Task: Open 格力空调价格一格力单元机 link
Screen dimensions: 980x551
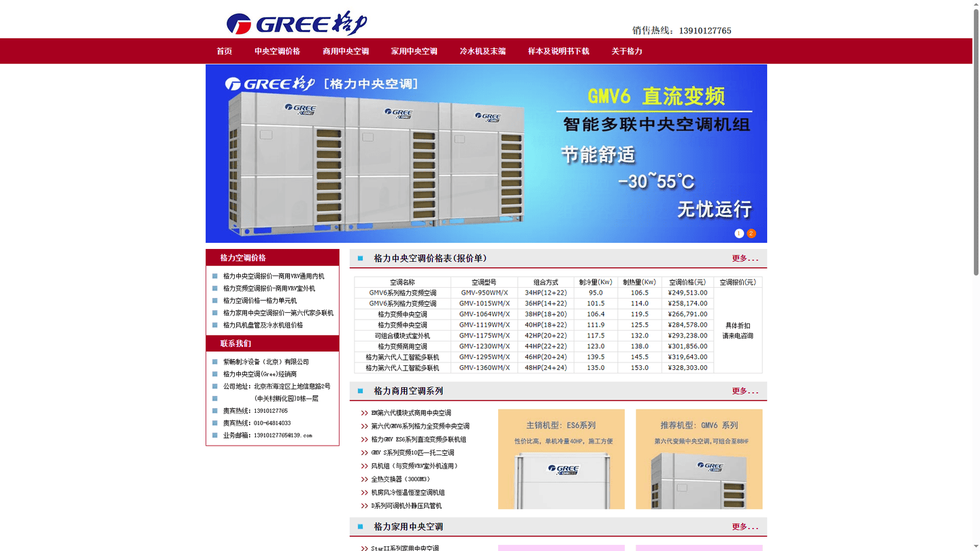Action: click(260, 301)
